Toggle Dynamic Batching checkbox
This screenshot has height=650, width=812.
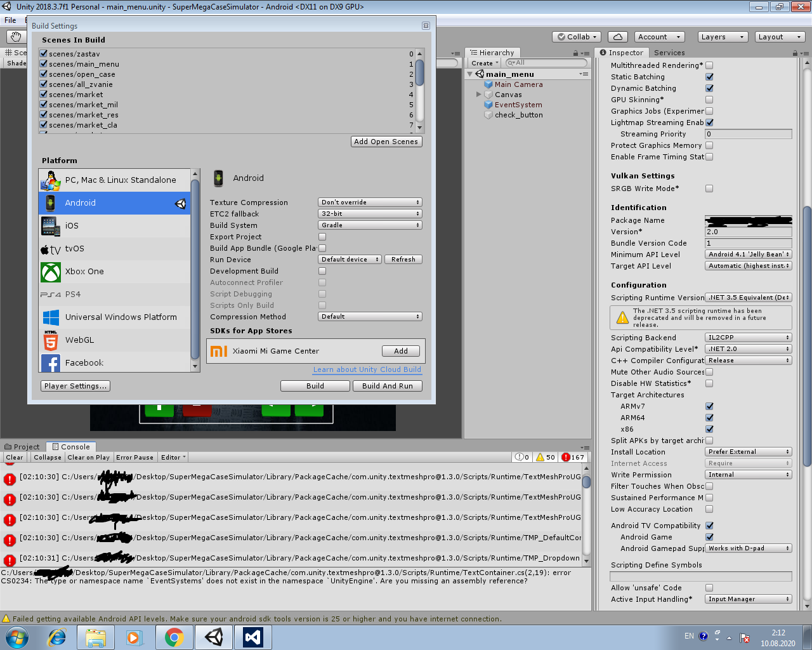(x=709, y=88)
